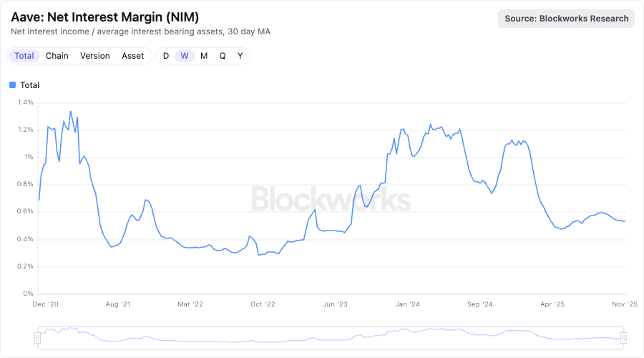Click the 0.8% y-axis label
This screenshot has width=644, height=358.
26,184
